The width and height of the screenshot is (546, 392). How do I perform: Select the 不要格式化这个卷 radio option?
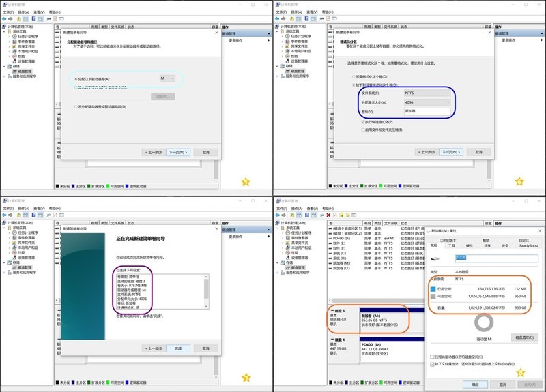point(354,76)
